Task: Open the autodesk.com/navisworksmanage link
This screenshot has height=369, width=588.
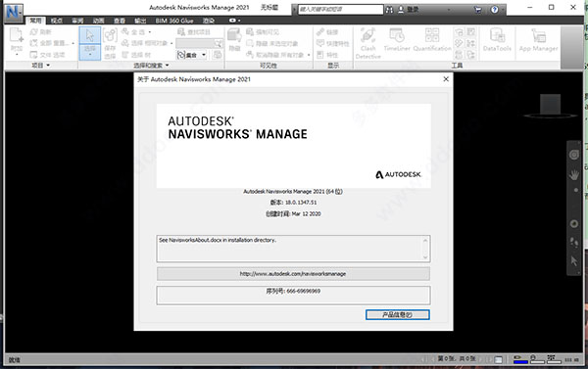Action: point(293,274)
